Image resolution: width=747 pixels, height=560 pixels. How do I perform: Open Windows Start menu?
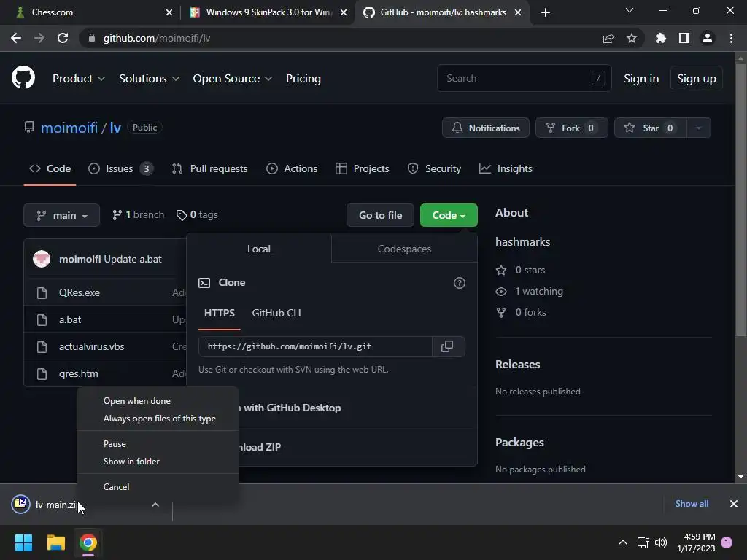pyautogui.click(x=23, y=542)
